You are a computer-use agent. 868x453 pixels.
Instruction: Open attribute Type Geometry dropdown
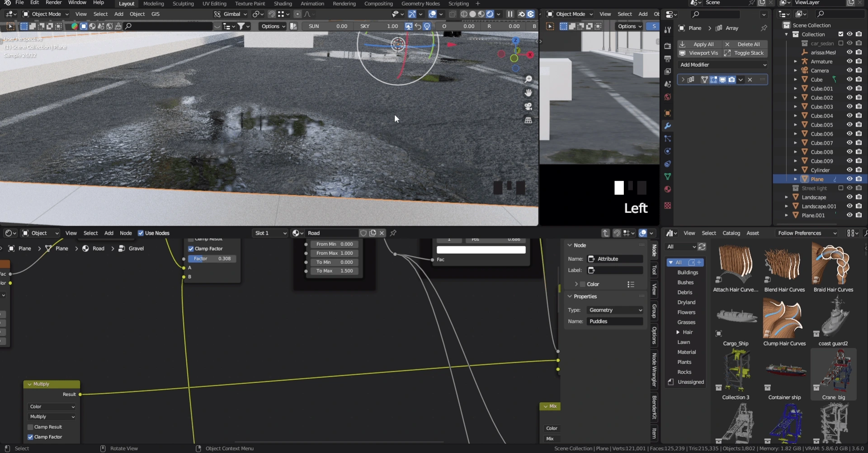click(x=615, y=310)
